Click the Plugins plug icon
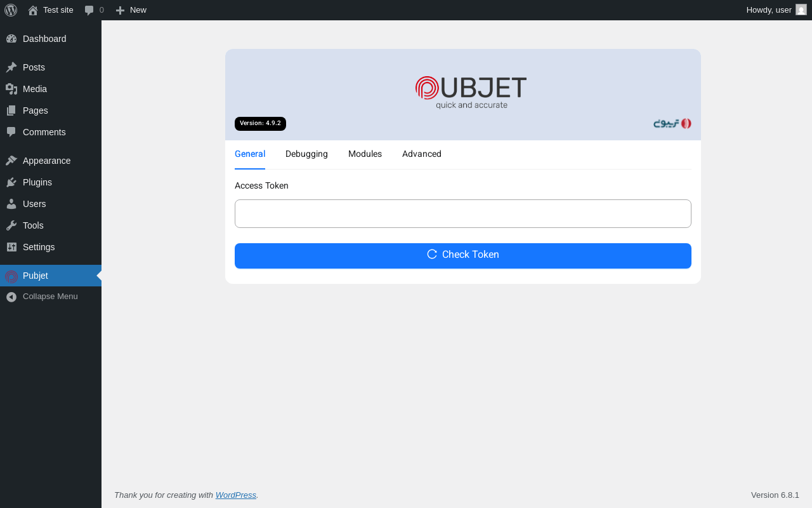Viewport: 812px width, 508px height. 11,182
